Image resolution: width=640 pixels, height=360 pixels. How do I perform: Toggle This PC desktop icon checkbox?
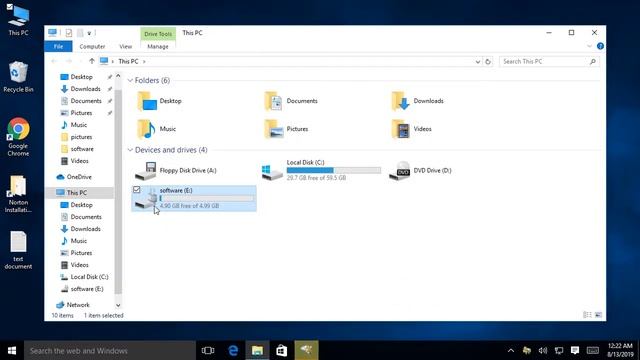point(10,7)
